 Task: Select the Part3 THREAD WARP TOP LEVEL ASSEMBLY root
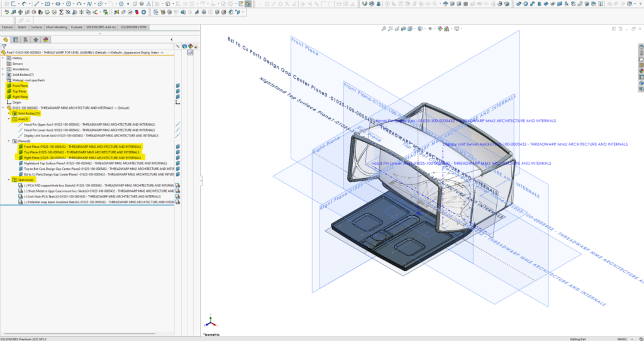point(84,53)
